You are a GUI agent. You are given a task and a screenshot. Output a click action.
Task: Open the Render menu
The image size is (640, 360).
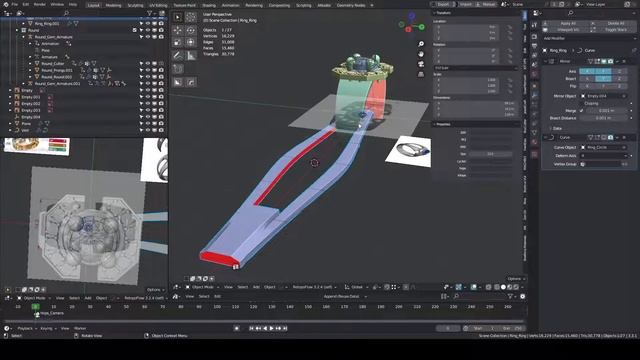40,4
